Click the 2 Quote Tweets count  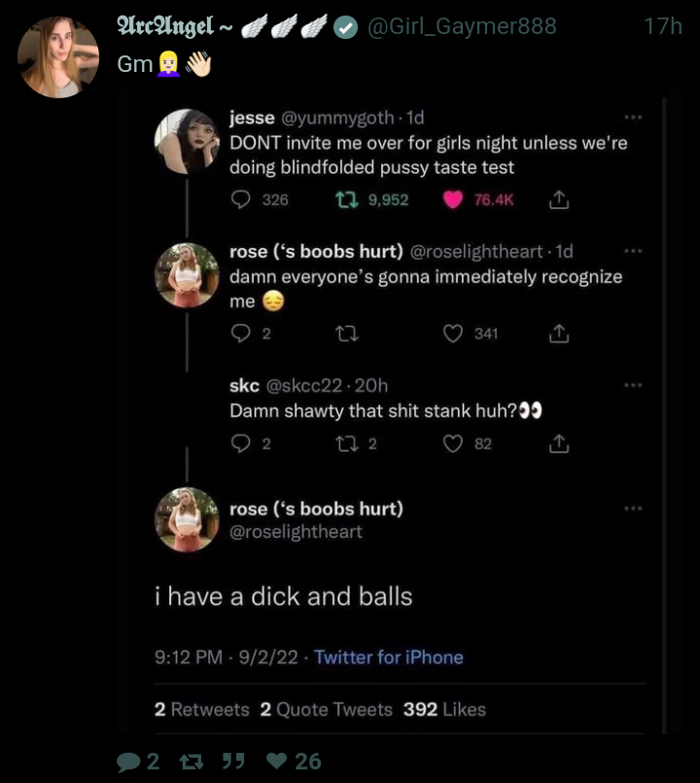tap(326, 709)
